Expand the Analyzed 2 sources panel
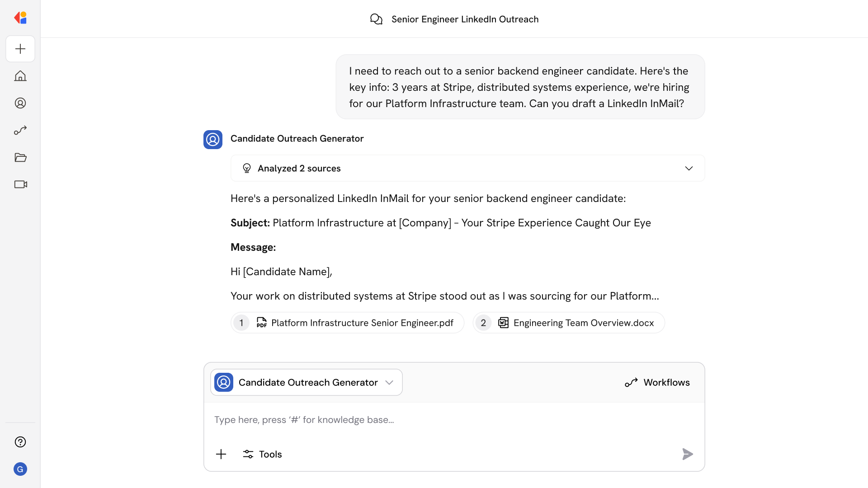The height and width of the screenshot is (488, 868). (x=467, y=168)
